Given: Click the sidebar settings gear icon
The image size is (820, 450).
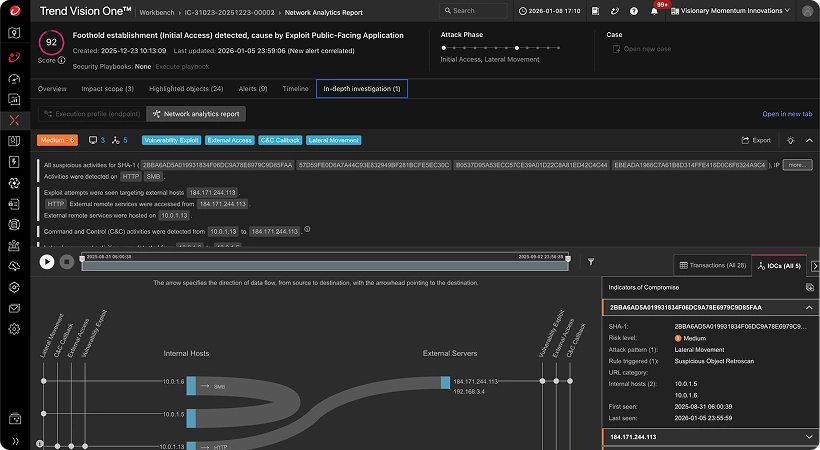Looking at the screenshot, I should point(14,329).
